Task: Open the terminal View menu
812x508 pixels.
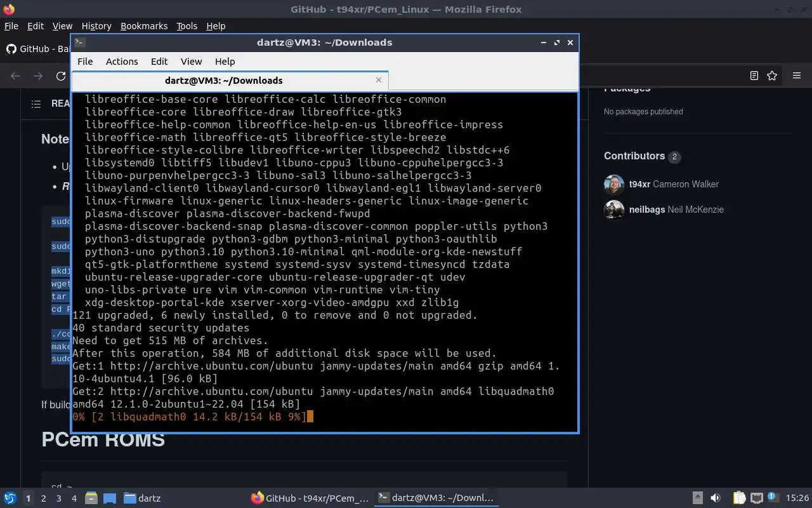Action: pos(191,61)
